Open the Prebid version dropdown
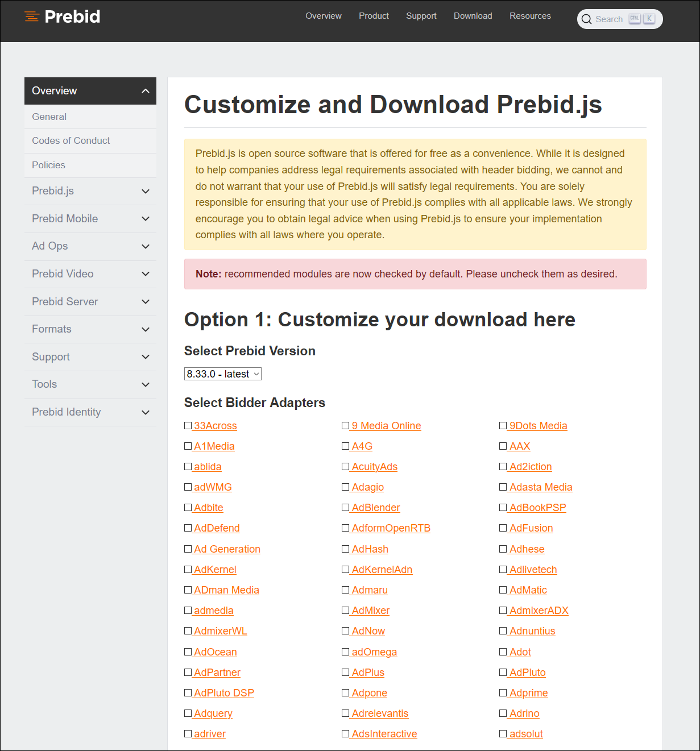Viewport: 700px width, 751px height. tap(223, 374)
